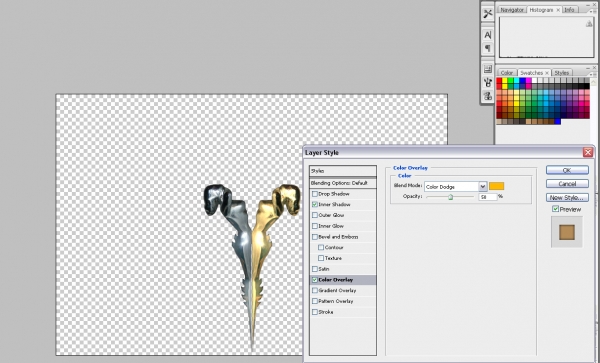This screenshot has width=600, height=363.
Task: Click the style preview thumbnail
Action: pyautogui.click(x=567, y=232)
